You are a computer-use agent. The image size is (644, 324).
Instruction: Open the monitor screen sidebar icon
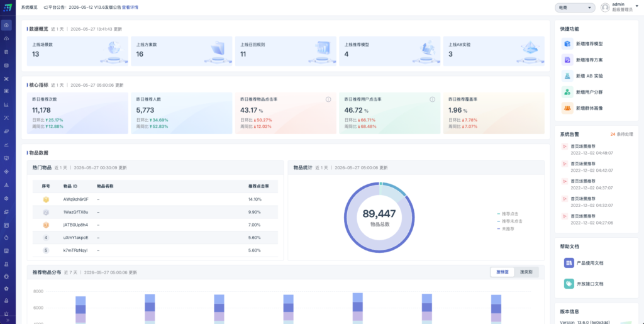(x=6, y=158)
